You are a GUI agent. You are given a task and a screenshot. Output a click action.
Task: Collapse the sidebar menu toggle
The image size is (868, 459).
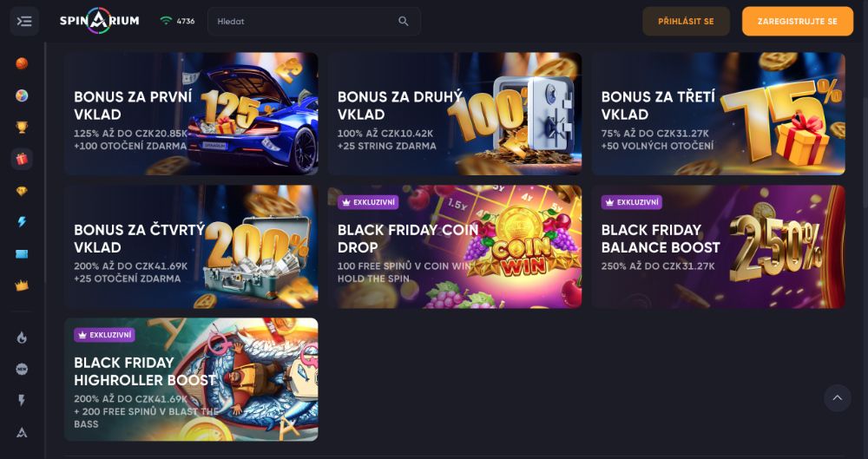23,21
